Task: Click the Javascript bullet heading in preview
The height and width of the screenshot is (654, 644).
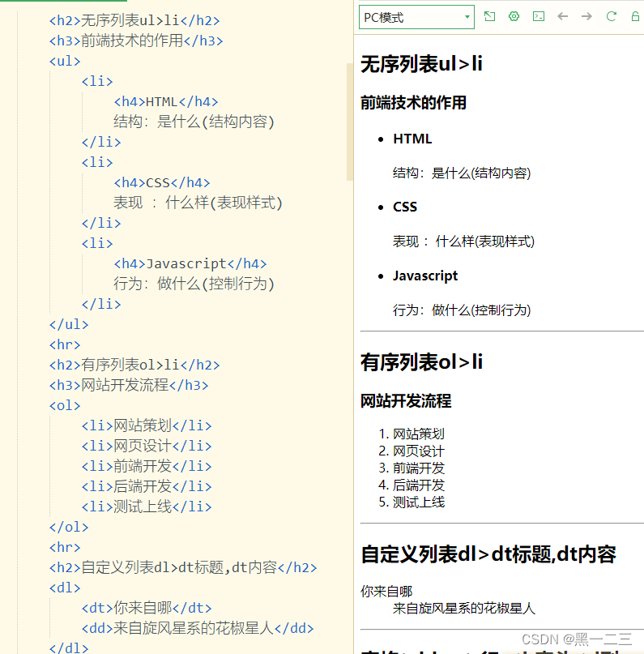Action: coord(425,276)
